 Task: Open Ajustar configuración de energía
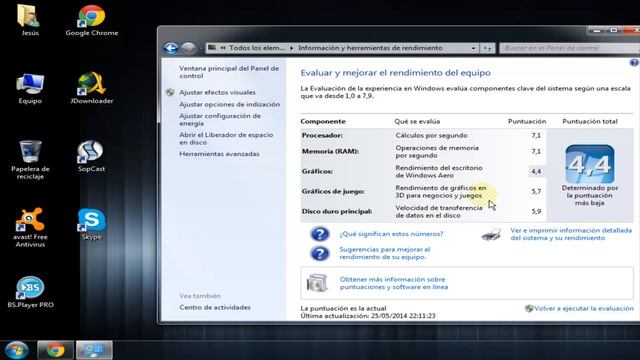pos(220,120)
